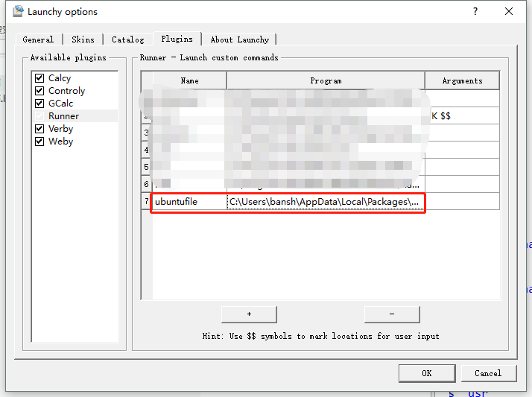This screenshot has height=397, width=532.
Task: Select Calcy in the plugins list
Action: click(x=60, y=78)
